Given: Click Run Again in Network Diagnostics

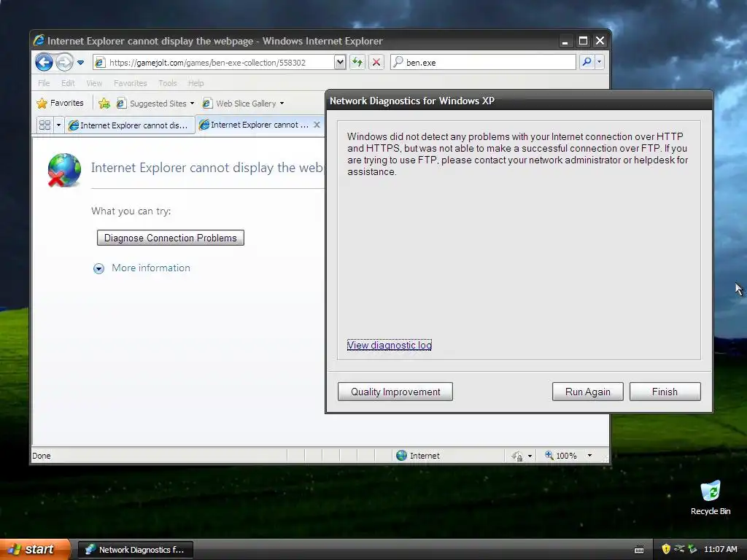Looking at the screenshot, I should (587, 392).
